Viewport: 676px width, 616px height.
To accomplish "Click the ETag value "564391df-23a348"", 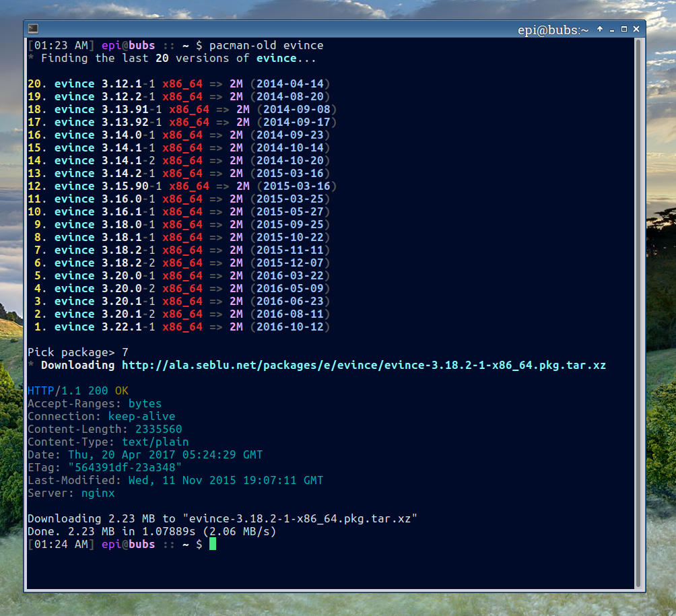I will pos(125,468).
